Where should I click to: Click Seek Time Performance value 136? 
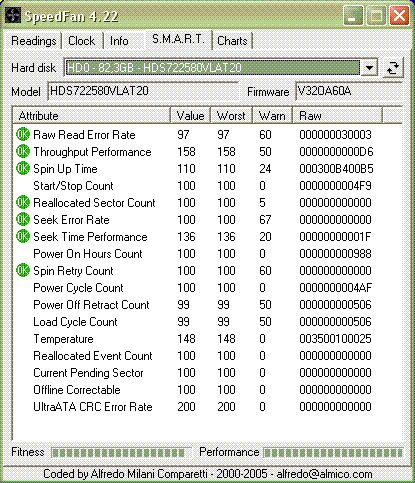pos(186,237)
